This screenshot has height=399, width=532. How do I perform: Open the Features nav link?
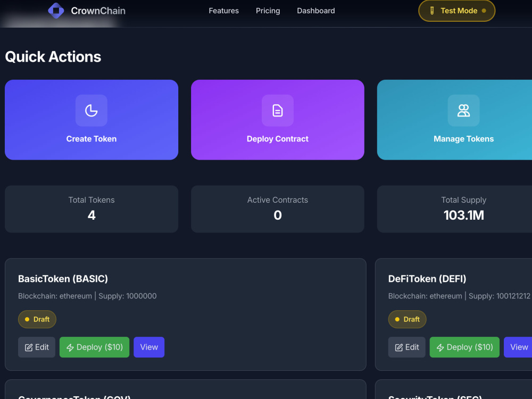pyautogui.click(x=223, y=11)
